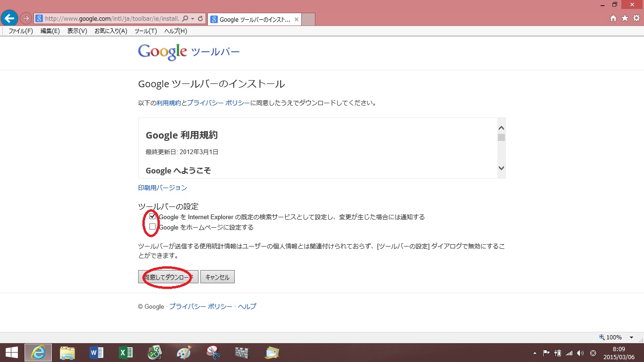644x362 pixels.
Task: Open the Action Center flag icon
Action: pos(546,353)
